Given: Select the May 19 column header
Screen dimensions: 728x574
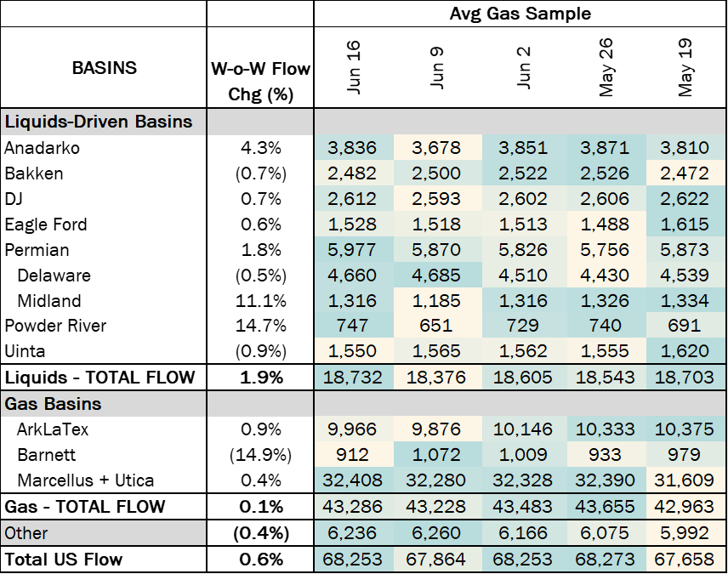Looking at the screenshot, I should tap(685, 68).
